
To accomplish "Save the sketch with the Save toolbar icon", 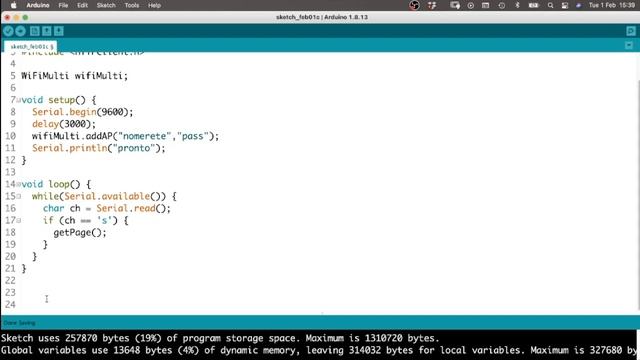I will click(x=58, y=31).
